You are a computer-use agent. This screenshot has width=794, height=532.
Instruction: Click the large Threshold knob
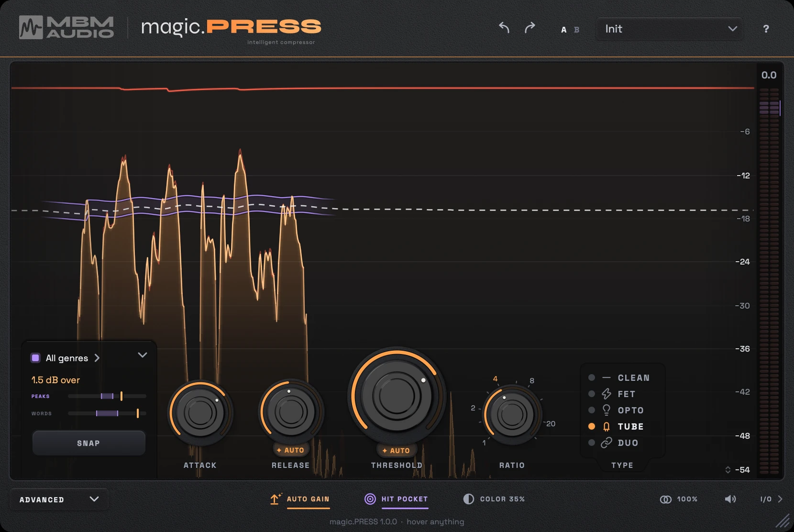(x=397, y=396)
